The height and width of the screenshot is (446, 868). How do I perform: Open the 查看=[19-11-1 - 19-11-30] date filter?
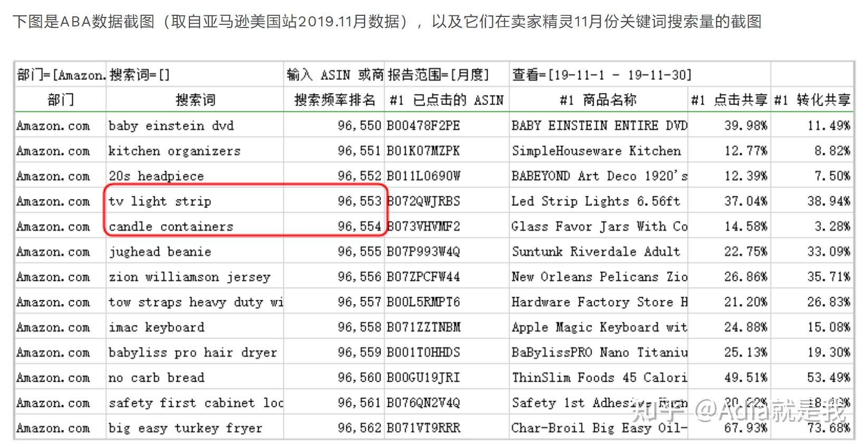640,75
